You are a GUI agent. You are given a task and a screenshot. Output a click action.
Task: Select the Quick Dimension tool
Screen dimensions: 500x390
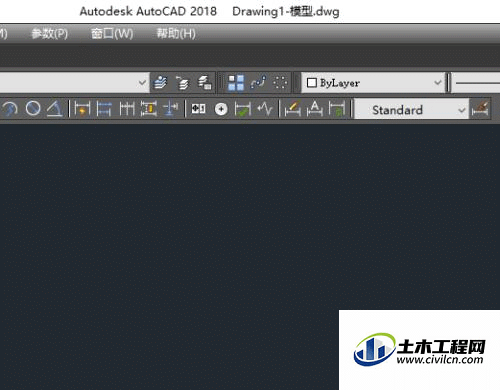(x=82, y=109)
